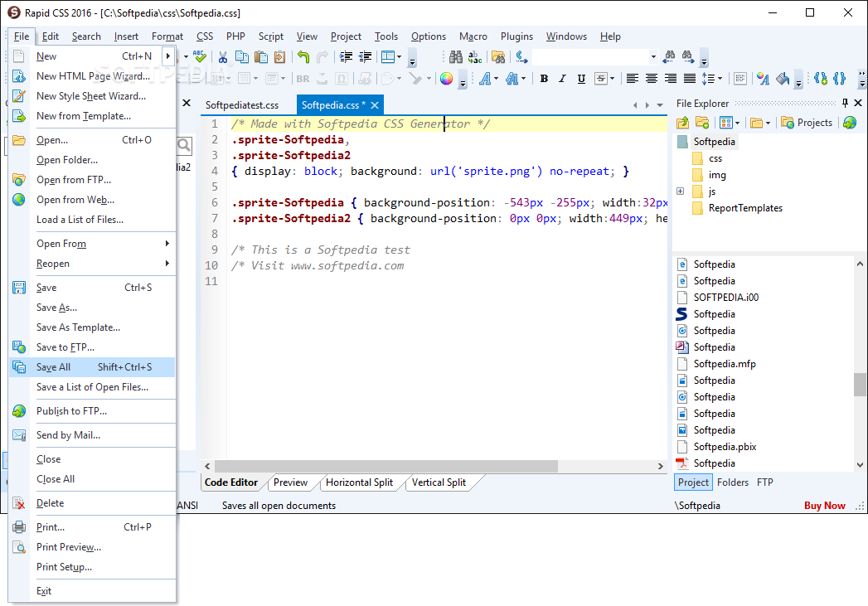Expand the js folder in the tree
The image size is (868, 606).
click(x=681, y=191)
